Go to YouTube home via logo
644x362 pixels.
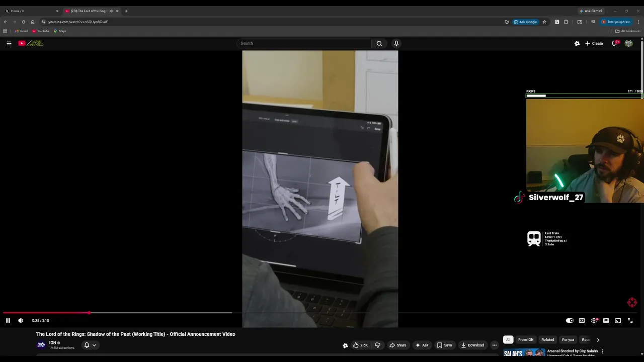[x=31, y=43]
